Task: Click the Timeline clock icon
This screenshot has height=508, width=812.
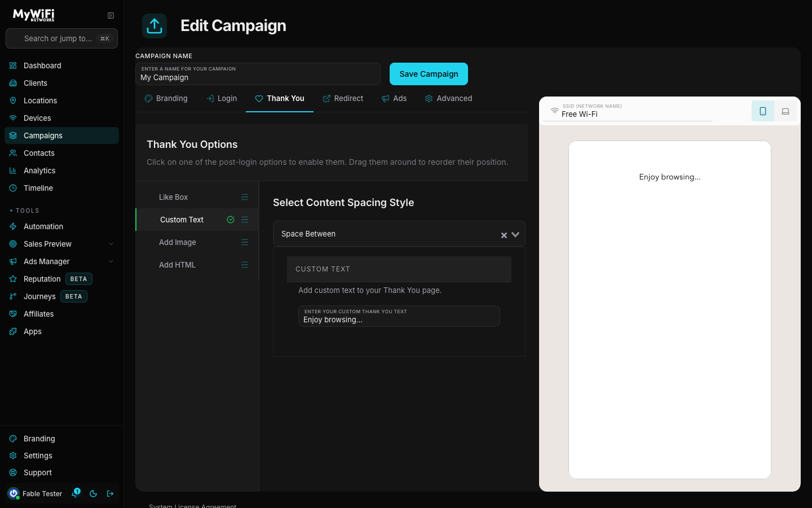Action: tap(13, 188)
